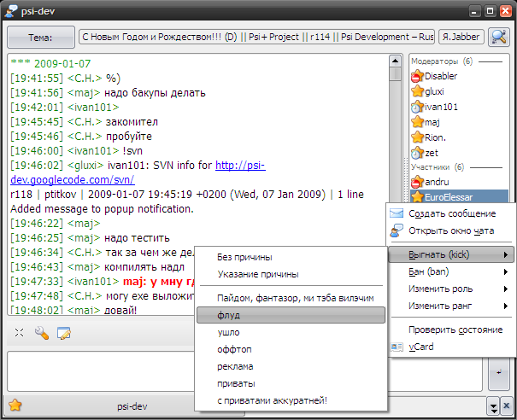The height and width of the screenshot is (420, 517).
Task: Choose the флуд kick reason
Action: 228,315
